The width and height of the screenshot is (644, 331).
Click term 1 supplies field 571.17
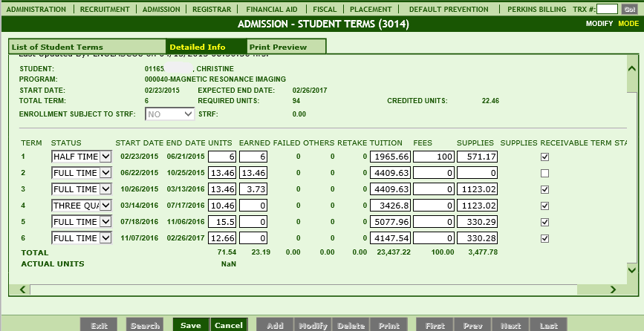(478, 157)
